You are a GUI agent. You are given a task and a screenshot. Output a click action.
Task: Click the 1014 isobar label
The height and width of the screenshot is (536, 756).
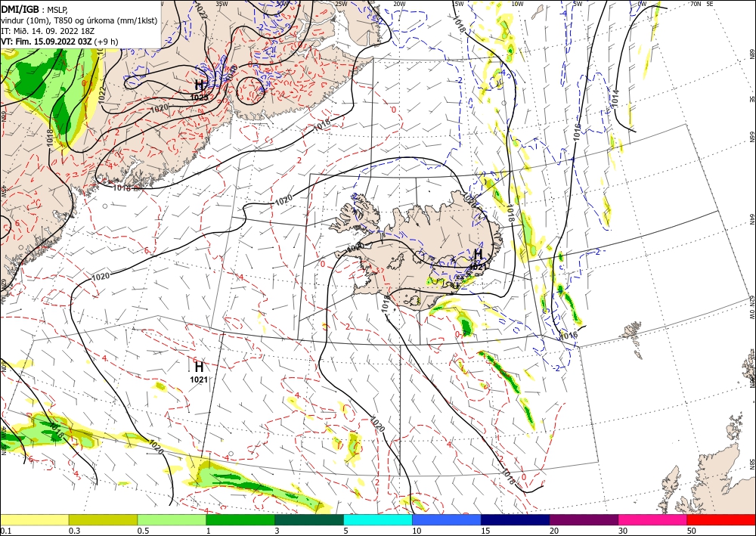click(x=615, y=99)
